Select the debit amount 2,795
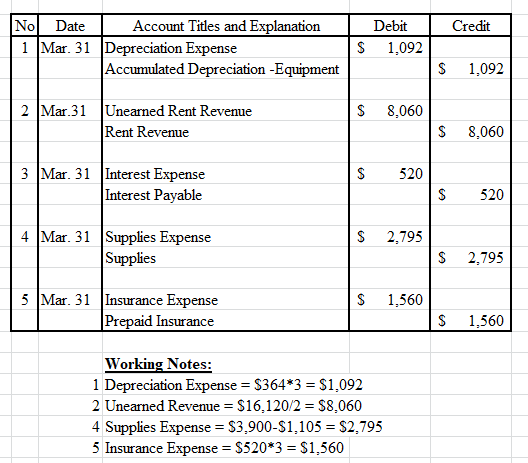Screen dimensions: 528x463 pos(390,237)
